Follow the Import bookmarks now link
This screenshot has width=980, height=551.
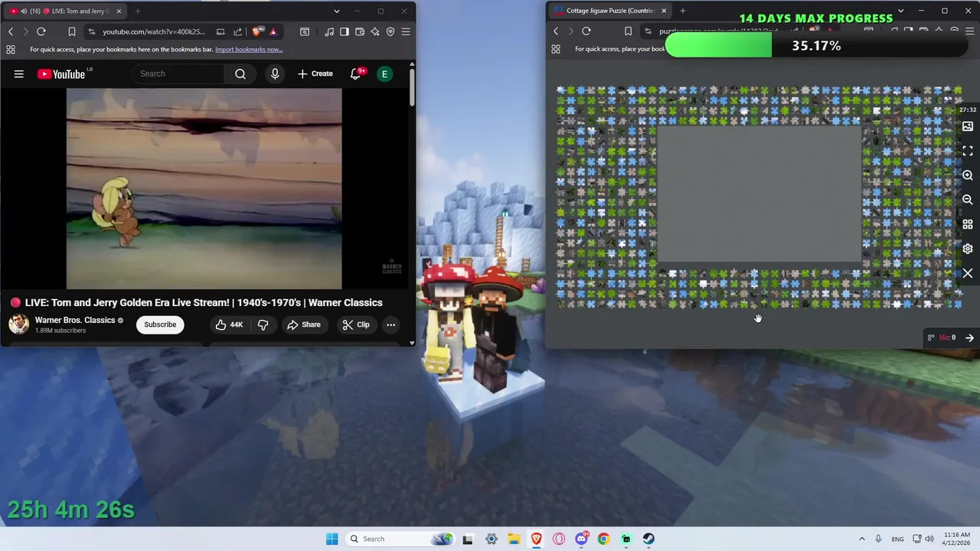[x=249, y=49]
